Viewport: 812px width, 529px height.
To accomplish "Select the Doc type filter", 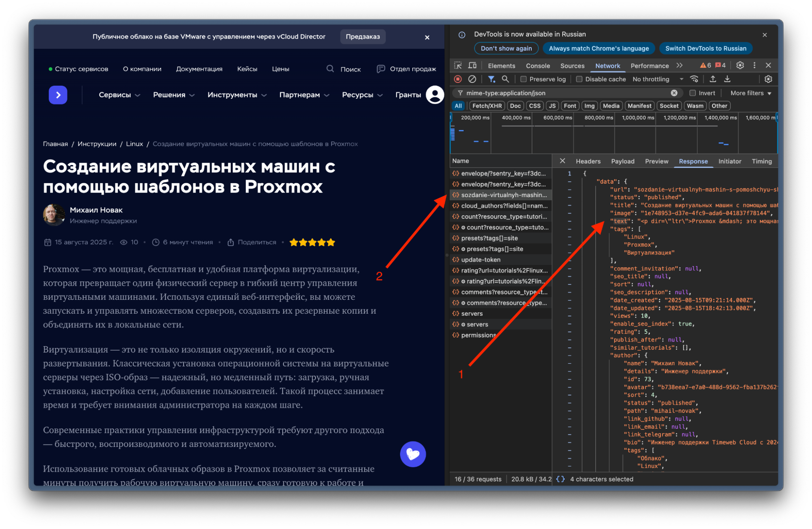I will click(x=515, y=106).
